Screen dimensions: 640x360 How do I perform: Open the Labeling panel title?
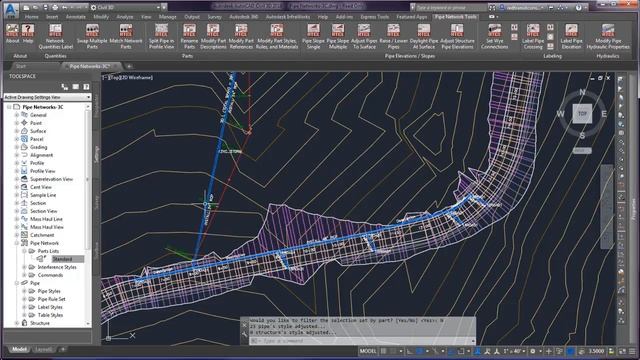[x=552, y=56]
